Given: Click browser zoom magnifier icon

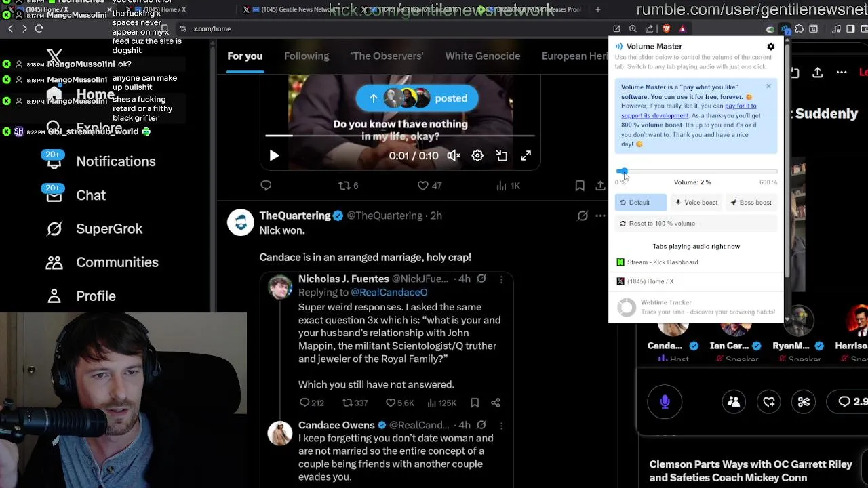Looking at the screenshot, I should pos(633,28).
